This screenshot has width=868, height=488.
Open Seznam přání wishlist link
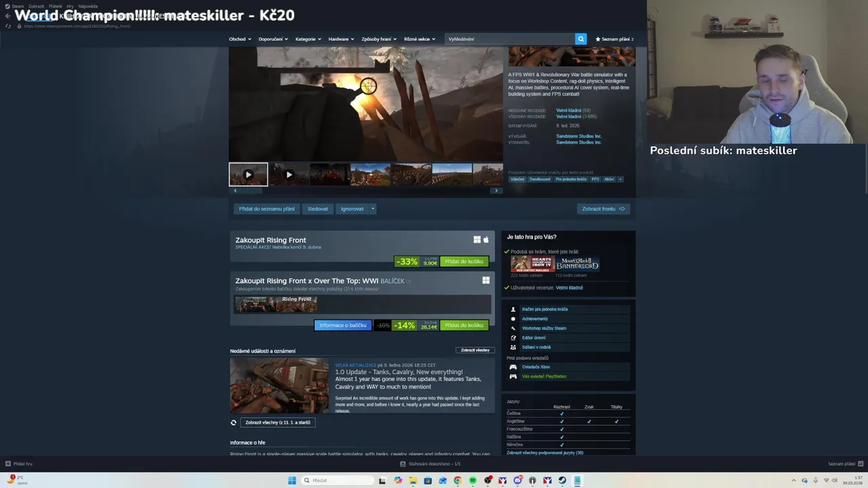point(614,39)
